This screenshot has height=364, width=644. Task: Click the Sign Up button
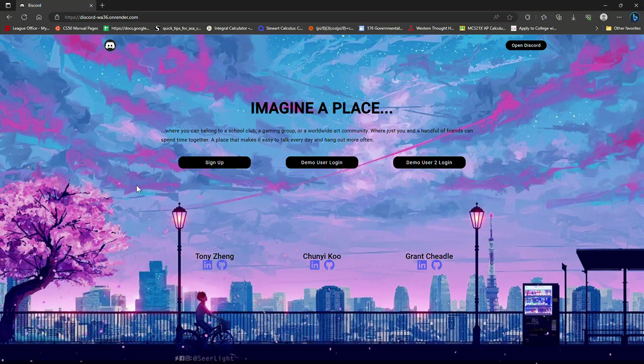pos(214,163)
